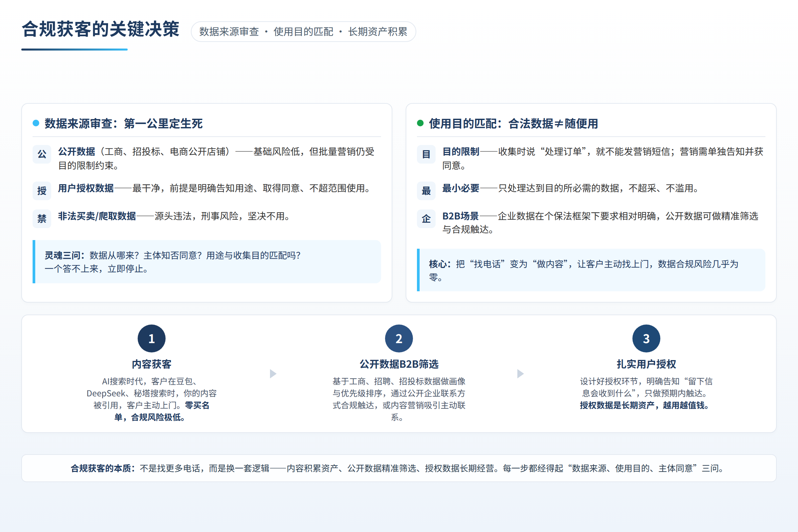Click the description starting 基于工商、招聘、招投标数据
This screenshot has width=798, height=532.
coord(399,399)
